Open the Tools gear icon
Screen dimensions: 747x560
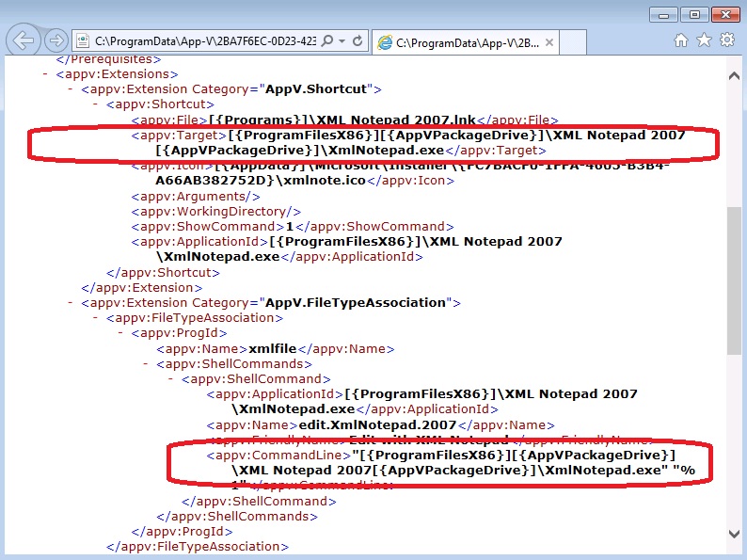727,40
